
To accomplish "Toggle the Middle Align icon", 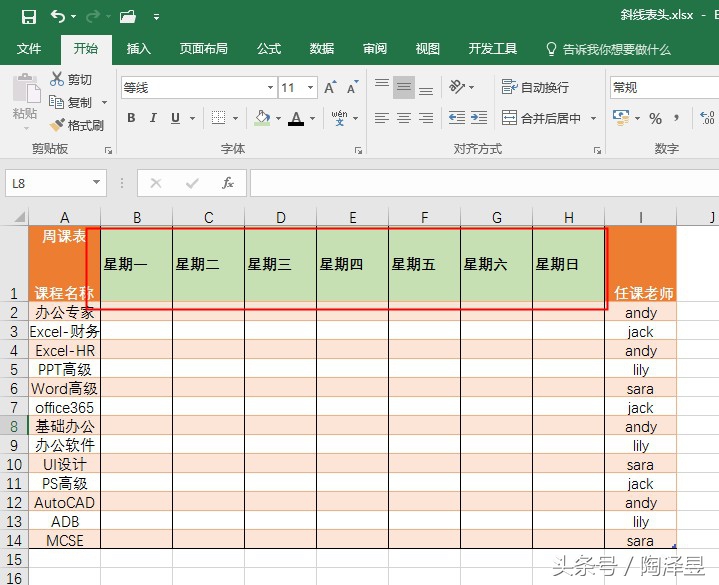I will click(x=404, y=87).
